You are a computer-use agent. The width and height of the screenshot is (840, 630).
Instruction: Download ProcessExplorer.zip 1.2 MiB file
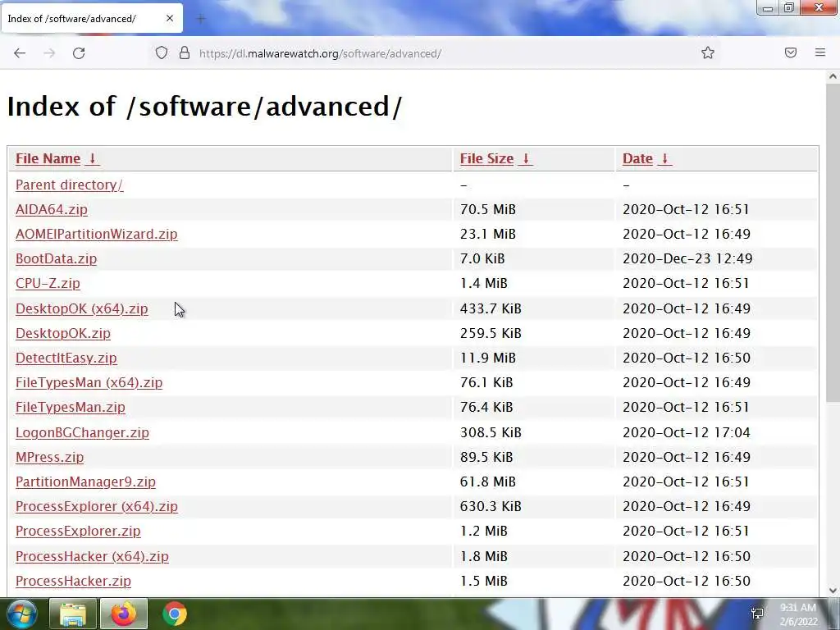78,531
